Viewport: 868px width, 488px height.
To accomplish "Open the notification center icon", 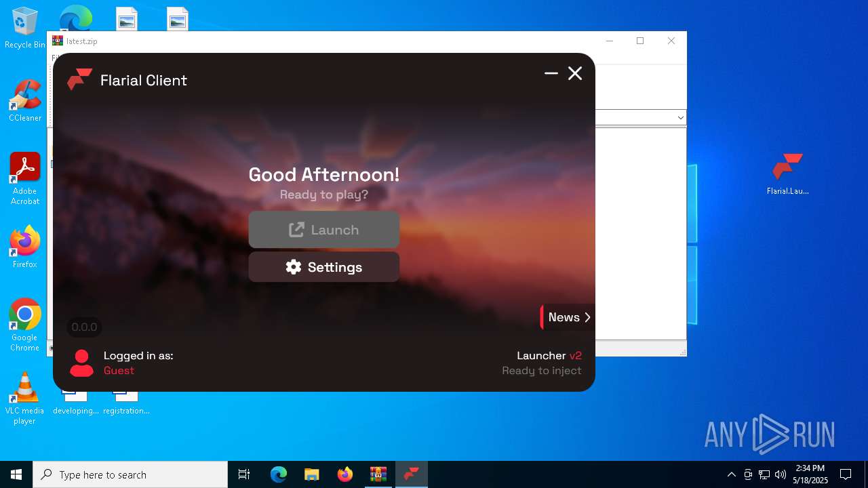I will pos(846,474).
